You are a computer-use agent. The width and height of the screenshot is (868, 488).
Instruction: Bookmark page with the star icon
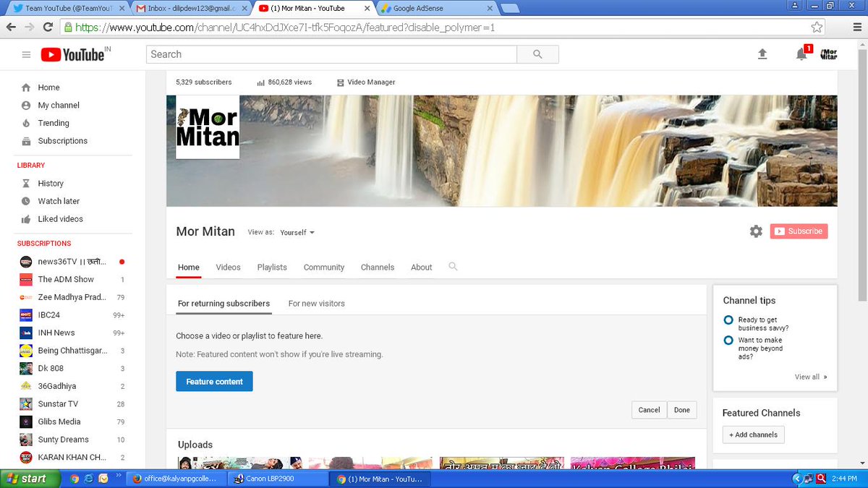click(817, 27)
